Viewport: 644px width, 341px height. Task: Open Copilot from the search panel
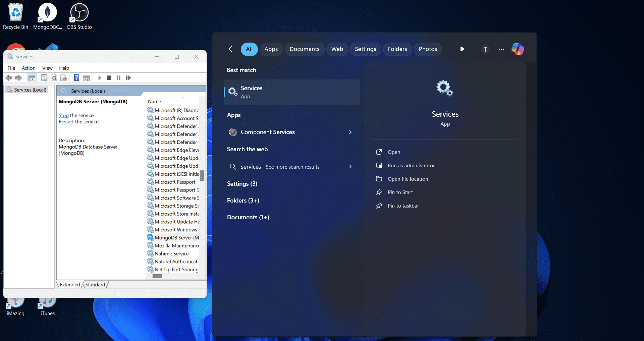click(x=518, y=49)
